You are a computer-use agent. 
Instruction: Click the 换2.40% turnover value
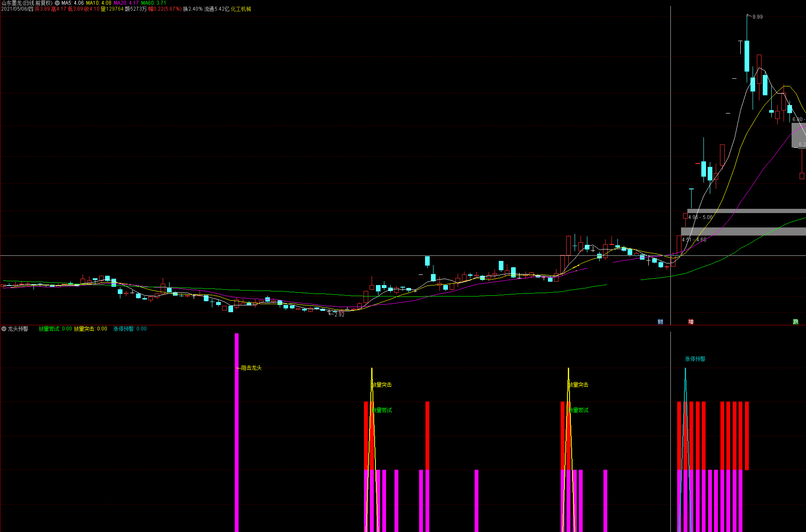coord(193,9)
